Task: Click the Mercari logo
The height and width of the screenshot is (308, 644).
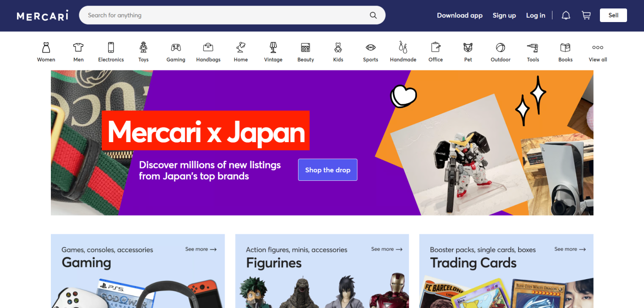Action: (42, 15)
